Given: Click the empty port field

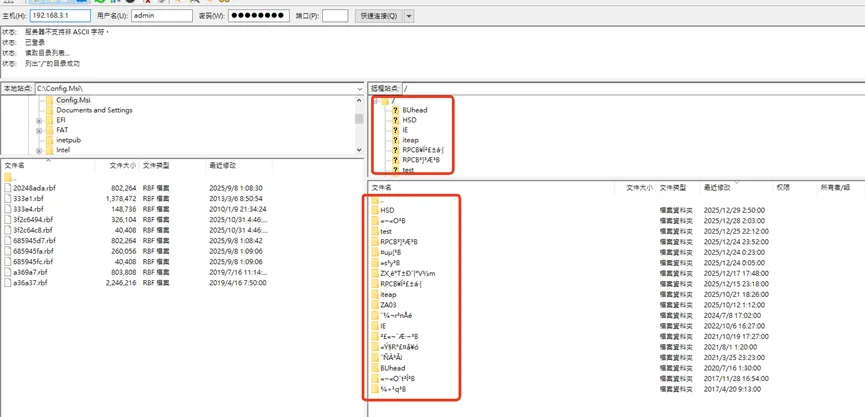Looking at the screenshot, I should 335,16.
